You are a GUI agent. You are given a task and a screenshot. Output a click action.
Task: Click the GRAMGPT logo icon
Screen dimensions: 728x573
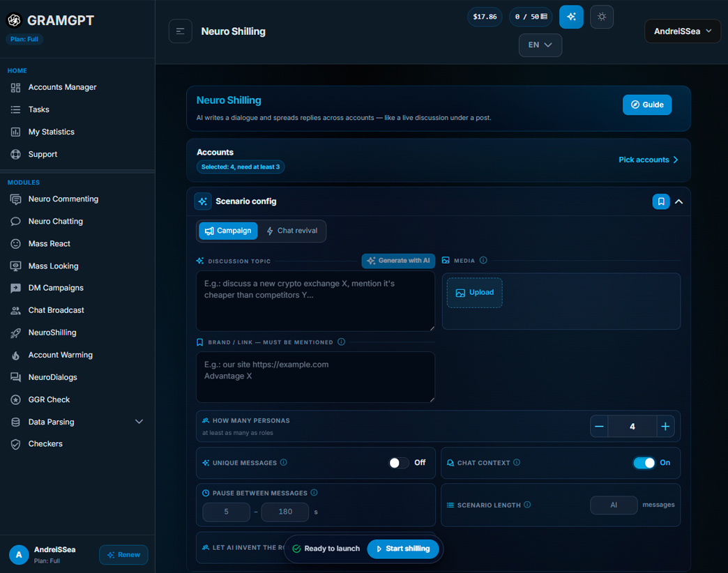(x=15, y=20)
